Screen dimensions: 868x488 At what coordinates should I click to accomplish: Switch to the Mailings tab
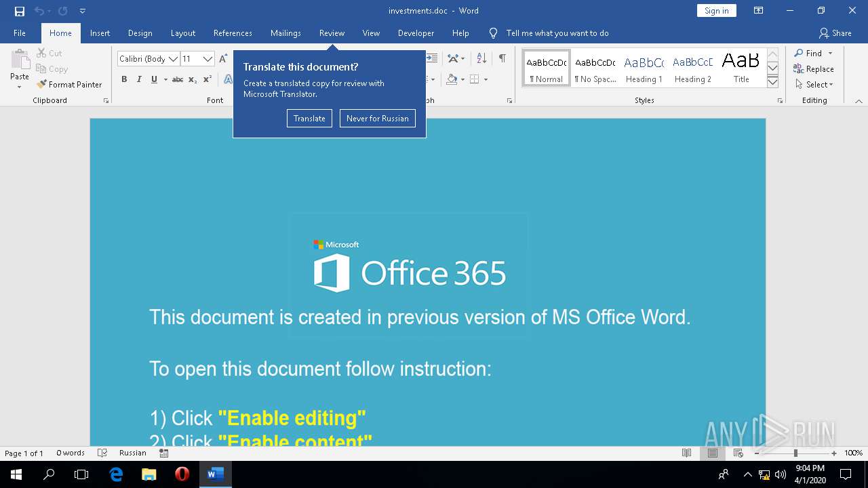[285, 33]
